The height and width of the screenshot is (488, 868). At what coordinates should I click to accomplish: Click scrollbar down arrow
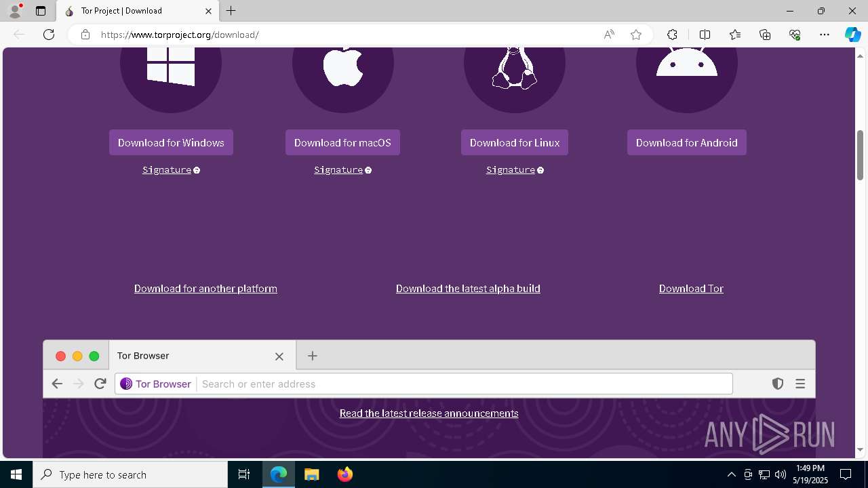861,450
